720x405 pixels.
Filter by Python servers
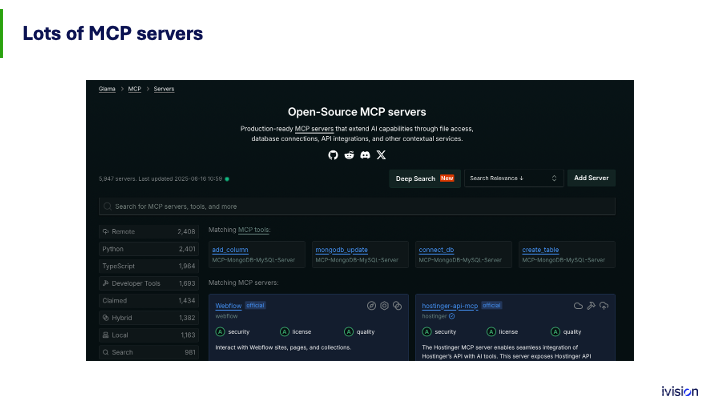coord(149,249)
